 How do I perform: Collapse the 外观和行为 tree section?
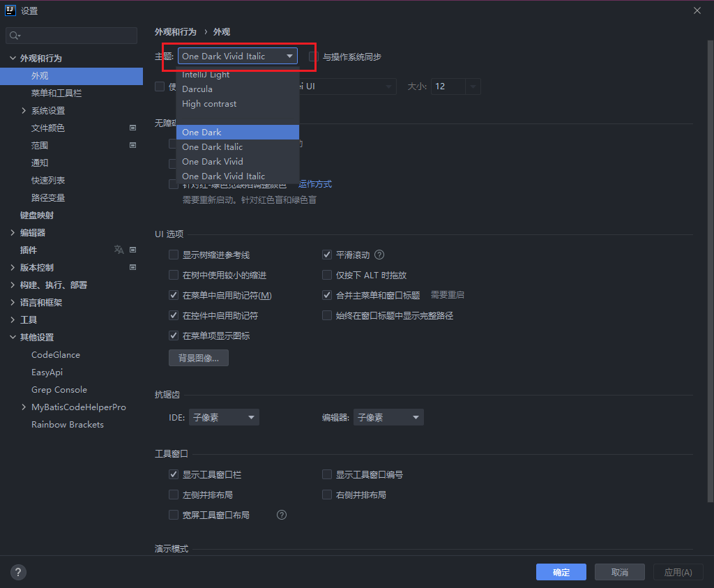point(13,59)
